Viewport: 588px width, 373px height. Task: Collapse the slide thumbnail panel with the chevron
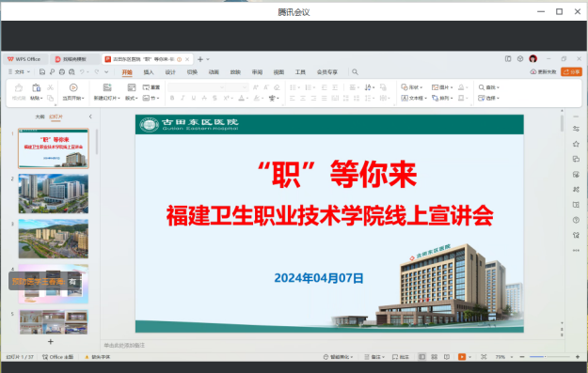(90, 117)
